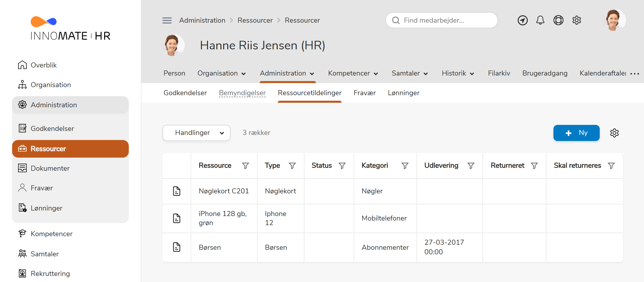
Task: Open the Kalenderaftaler tab
Action: tap(603, 73)
